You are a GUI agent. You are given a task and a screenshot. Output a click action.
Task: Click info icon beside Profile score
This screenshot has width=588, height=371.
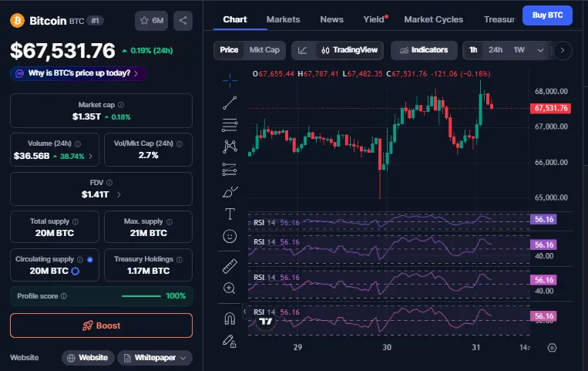[x=64, y=296]
